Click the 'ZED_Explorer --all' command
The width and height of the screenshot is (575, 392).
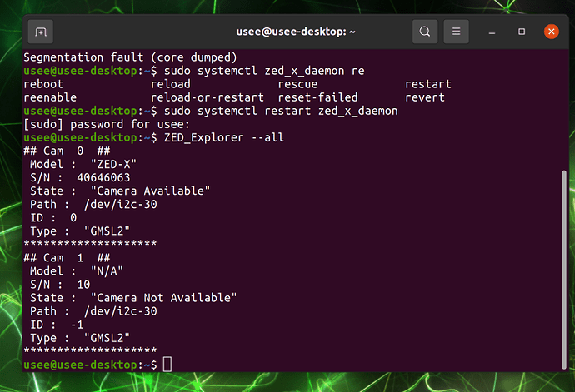[223, 137]
